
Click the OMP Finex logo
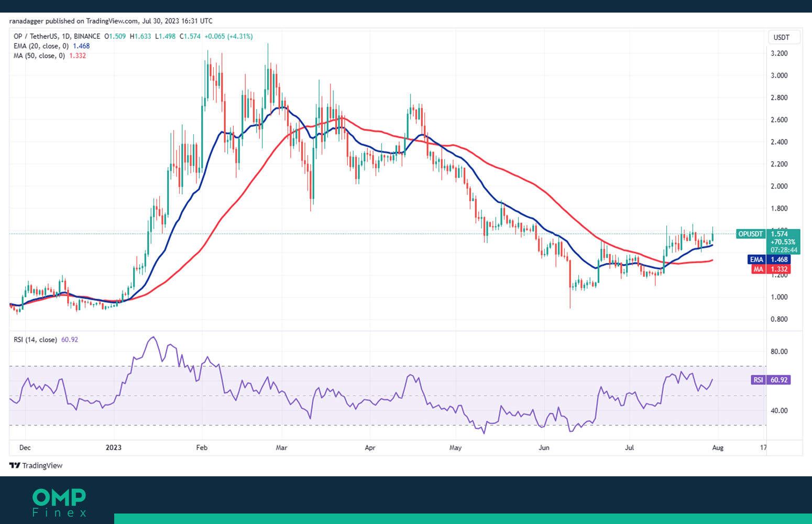point(59,503)
